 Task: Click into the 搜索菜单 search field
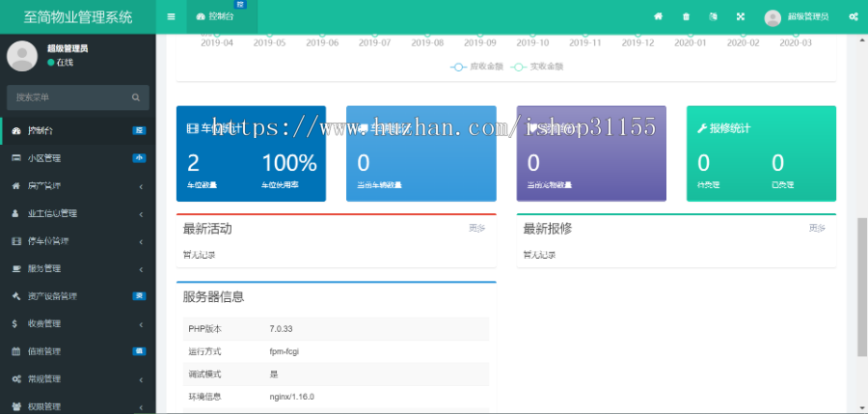click(72, 97)
